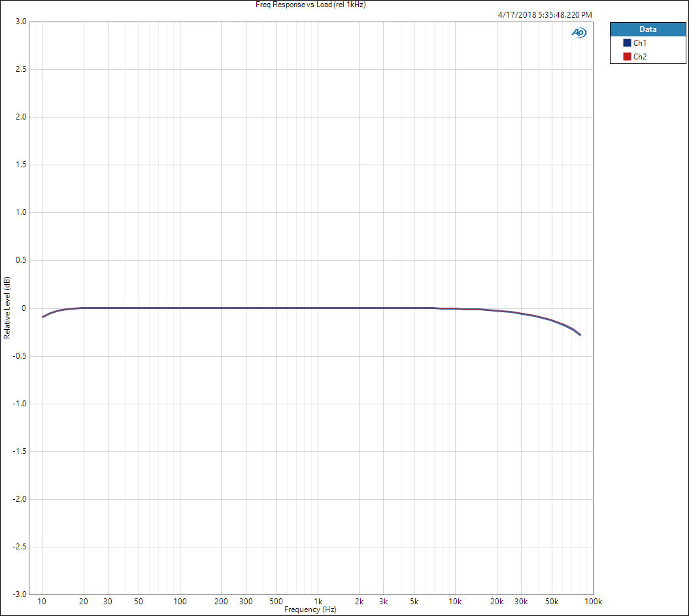Screen dimensions: 689x616
Task: Click the -2.5 y-axis tick label
Action: pyautogui.click(x=20, y=547)
